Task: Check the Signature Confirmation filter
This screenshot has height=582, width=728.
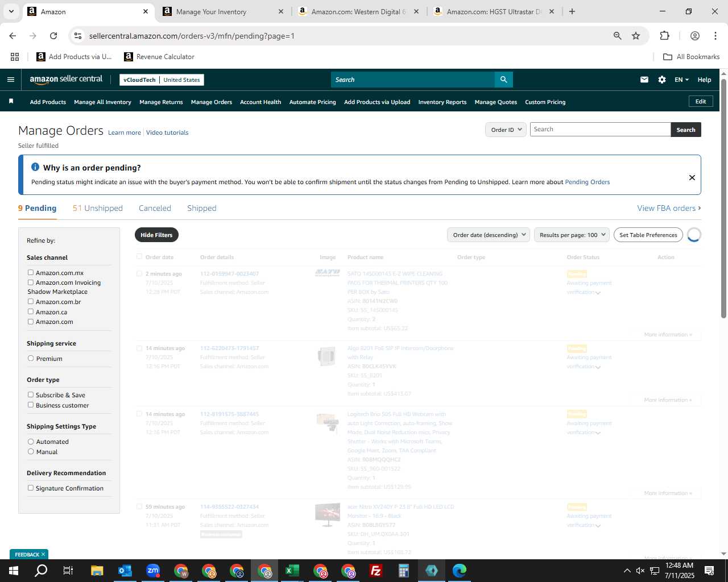Action: pos(31,488)
